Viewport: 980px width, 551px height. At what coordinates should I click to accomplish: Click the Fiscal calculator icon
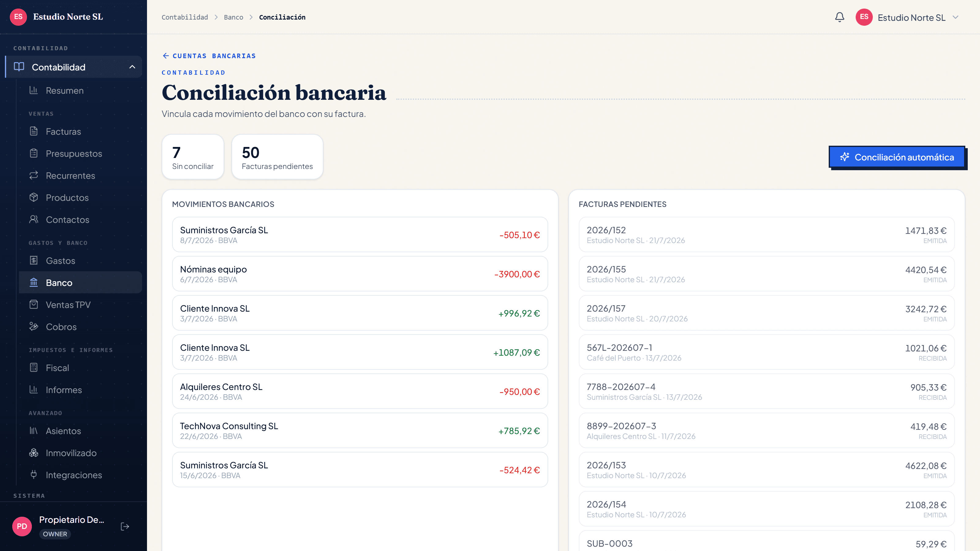click(33, 368)
